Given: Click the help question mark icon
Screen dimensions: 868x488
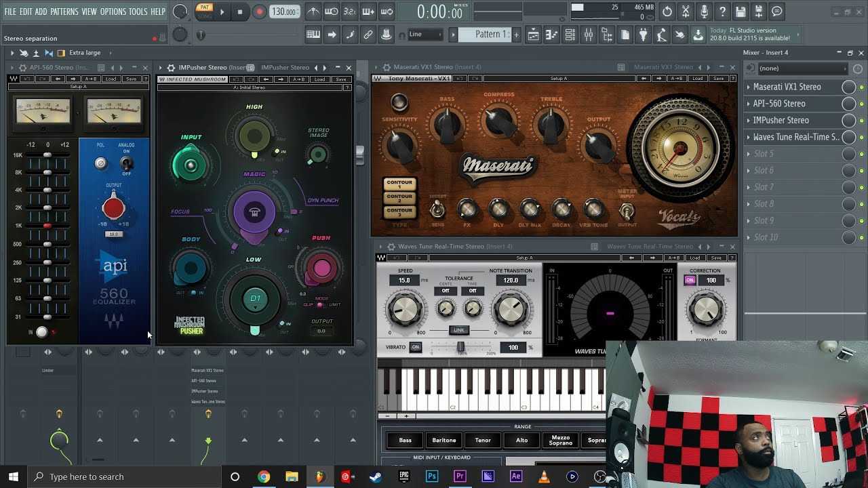Looking at the screenshot, I should [722, 12].
